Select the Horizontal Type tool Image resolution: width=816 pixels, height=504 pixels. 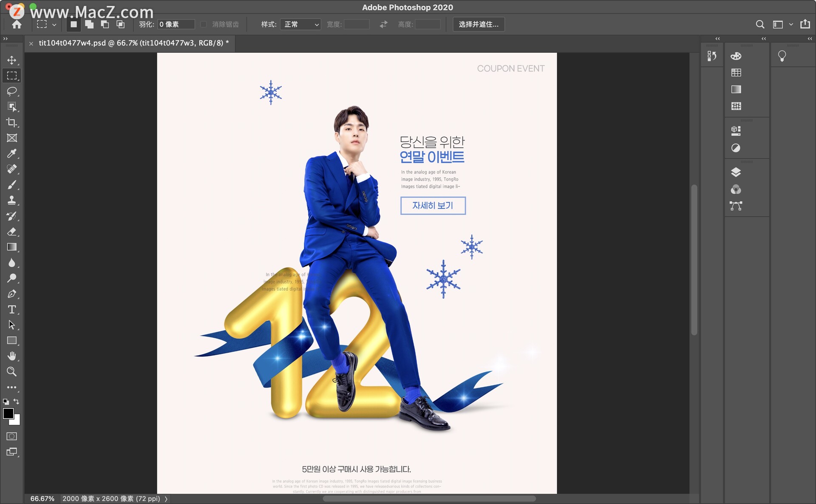pos(12,309)
